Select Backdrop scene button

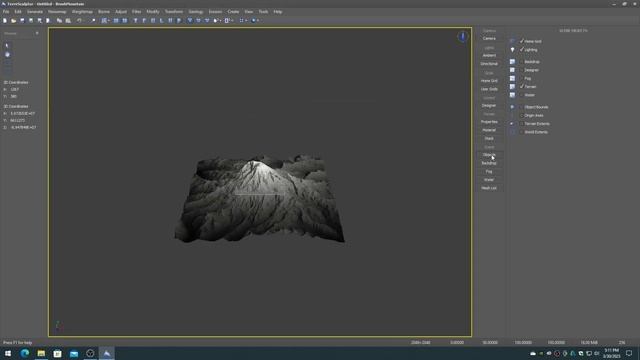click(489, 163)
